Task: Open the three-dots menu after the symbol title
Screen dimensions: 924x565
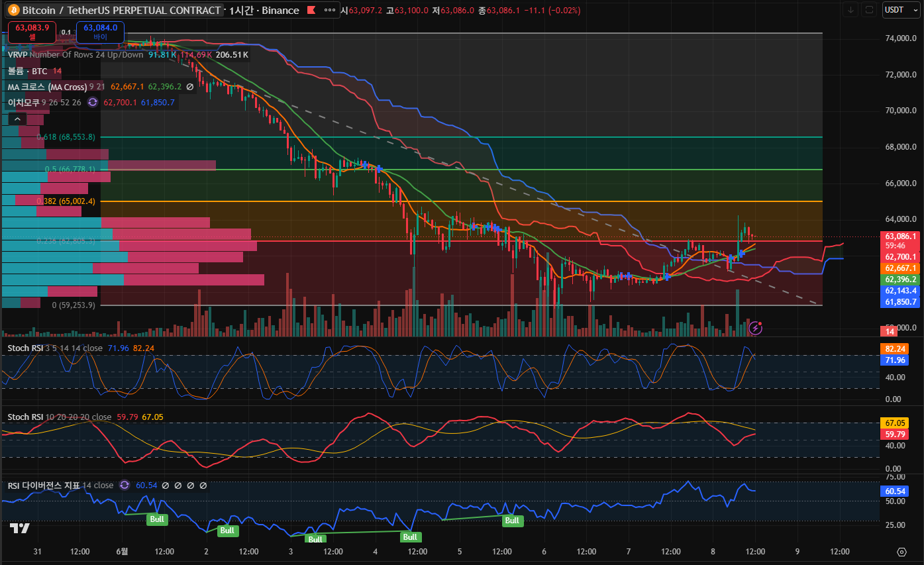Action: click(329, 11)
